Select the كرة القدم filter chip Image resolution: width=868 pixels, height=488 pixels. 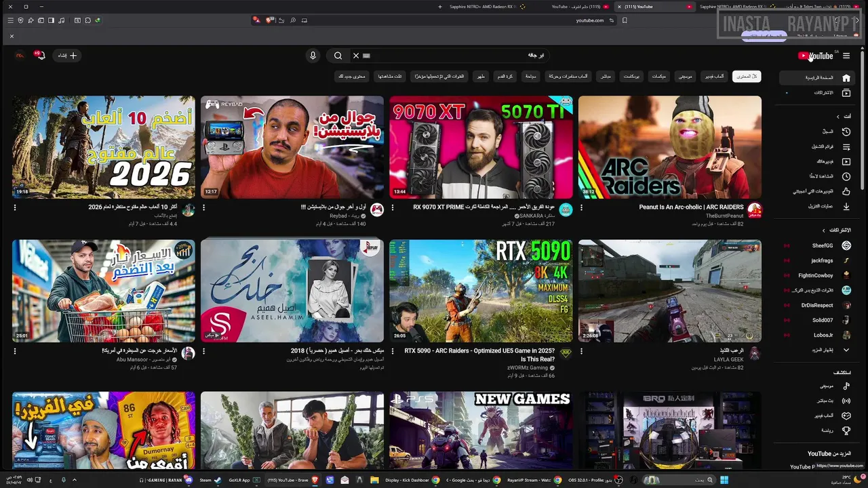point(505,77)
